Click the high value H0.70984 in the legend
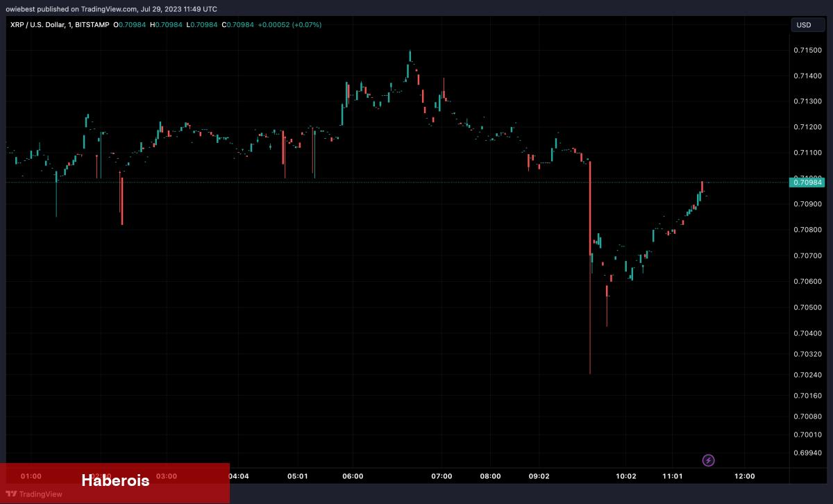The width and height of the screenshot is (833, 504). (x=165, y=25)
